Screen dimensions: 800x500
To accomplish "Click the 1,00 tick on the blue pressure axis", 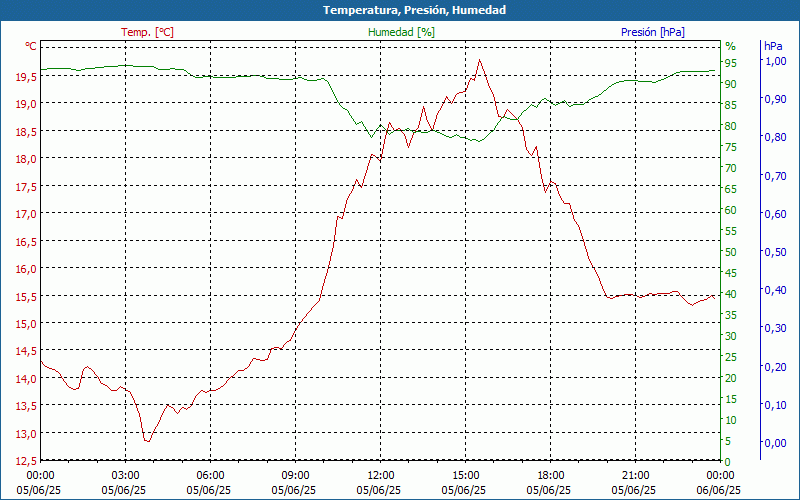I will (x=776, y=61).
